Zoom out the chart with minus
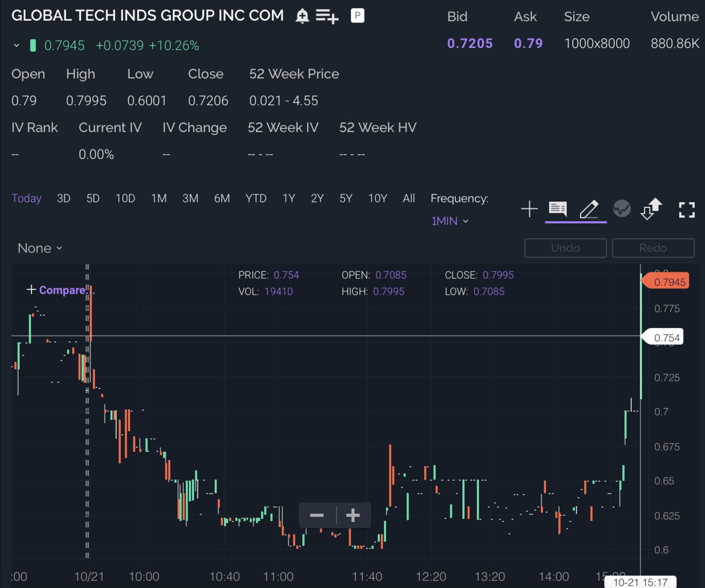Image resolution: width=705 pixels, height=588 pixels. click(x=317, y=515)
